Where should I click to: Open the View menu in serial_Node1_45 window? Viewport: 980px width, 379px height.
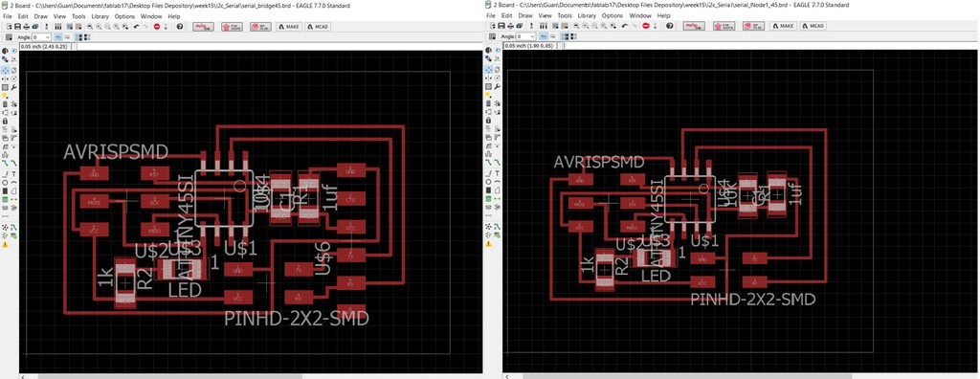pyautogui.click(x=546, y=15)
